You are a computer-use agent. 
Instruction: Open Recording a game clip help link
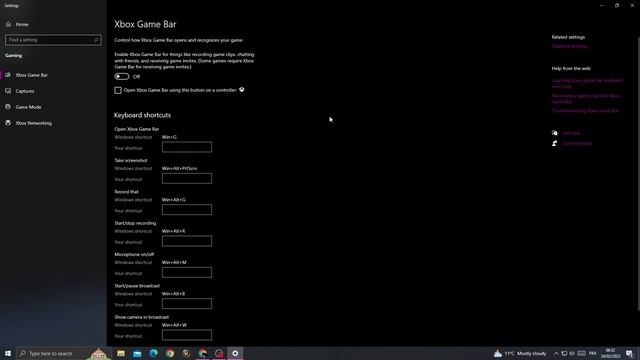click(585, 99)
